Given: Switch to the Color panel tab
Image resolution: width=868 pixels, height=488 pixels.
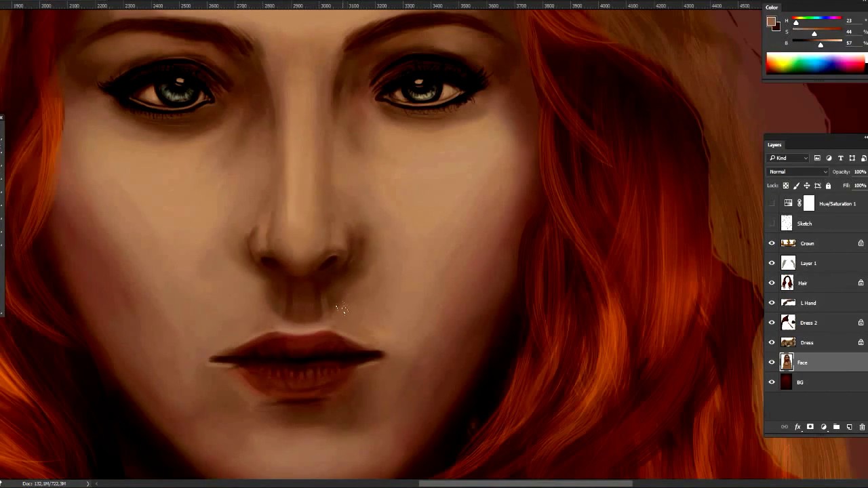Looking at the screenshot, I should click(x=772, y=7).
